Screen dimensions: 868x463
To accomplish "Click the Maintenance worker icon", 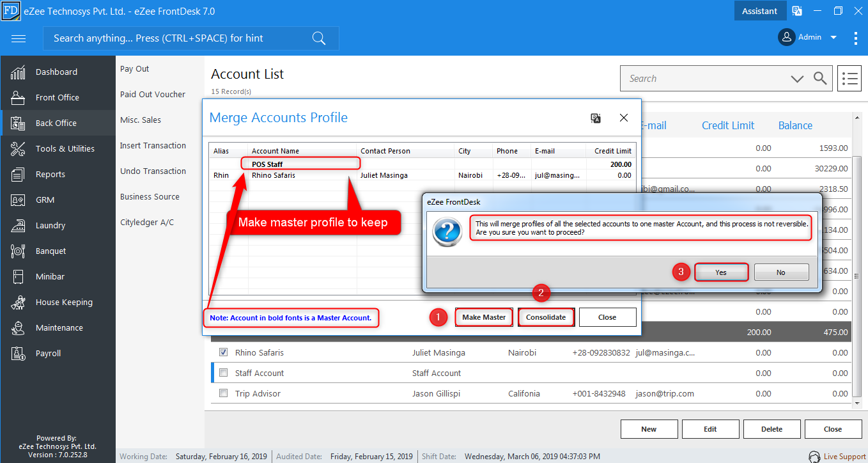I will (x=18, y=328).
